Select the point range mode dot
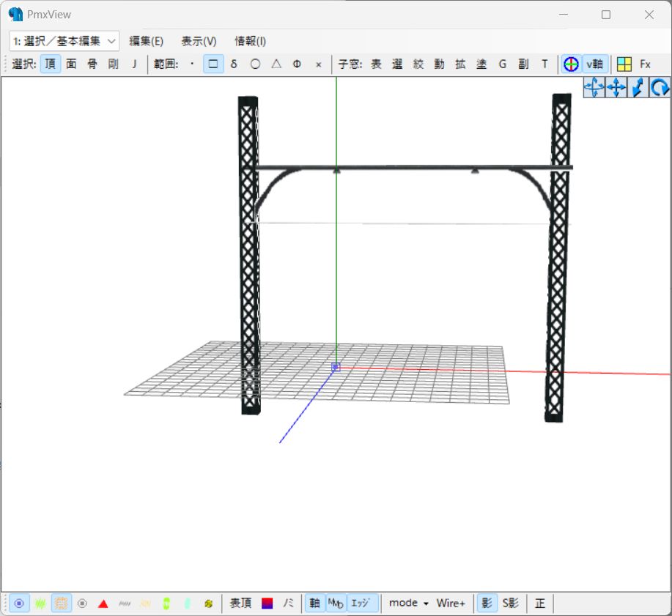Viewport: 672px width, 616px height. tap(192, 64)
